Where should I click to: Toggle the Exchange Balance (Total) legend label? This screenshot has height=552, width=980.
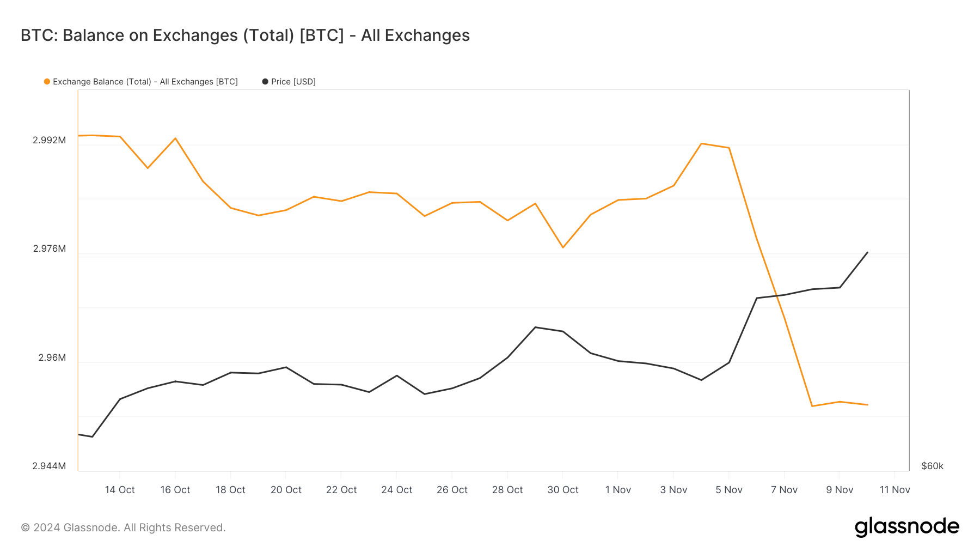(x=145, y=82)
